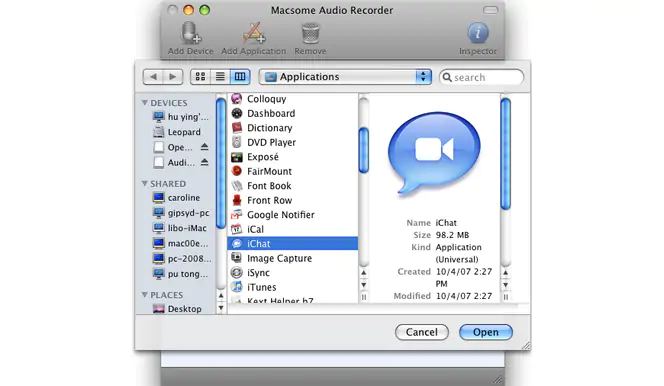Click the Dictionary app icon
The width and height of the screenshot is (664, 386).
pyautogui.click(x=237, y=128)
